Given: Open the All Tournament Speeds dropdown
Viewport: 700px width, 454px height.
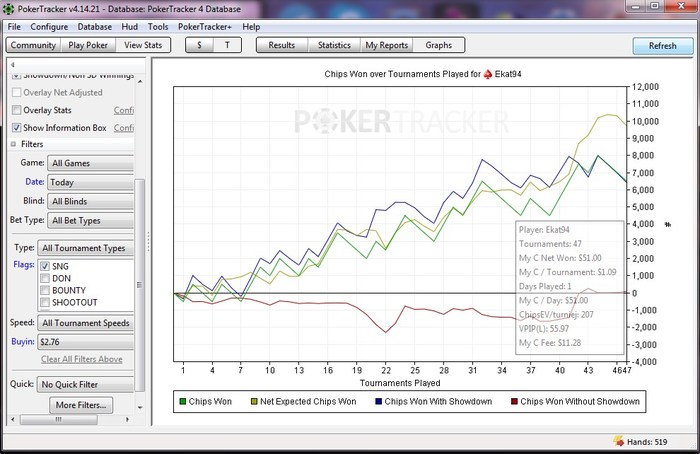Looking at the screenshot, I should [x=86, y=323].
